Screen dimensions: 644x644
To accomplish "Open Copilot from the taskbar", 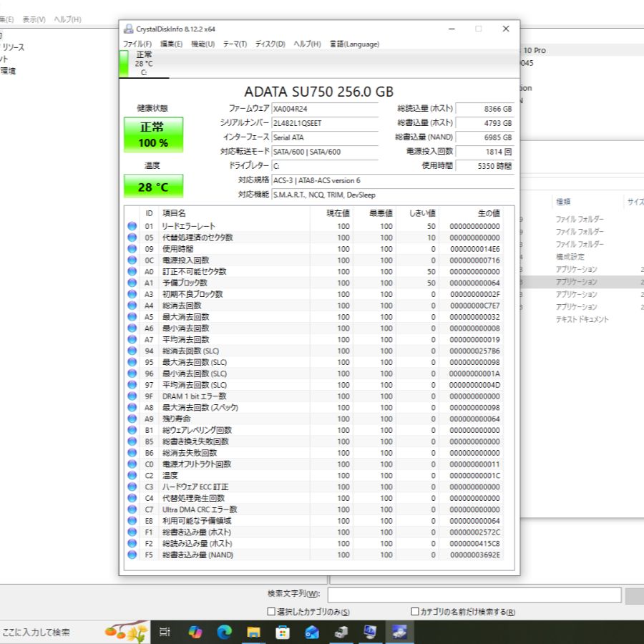I will (195, 632).
